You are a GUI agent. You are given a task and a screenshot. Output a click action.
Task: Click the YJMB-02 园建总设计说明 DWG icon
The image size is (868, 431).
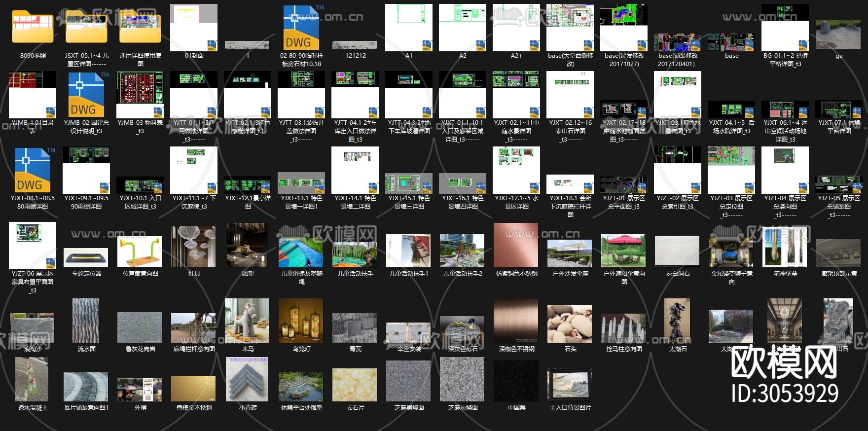tap(86, 95)
